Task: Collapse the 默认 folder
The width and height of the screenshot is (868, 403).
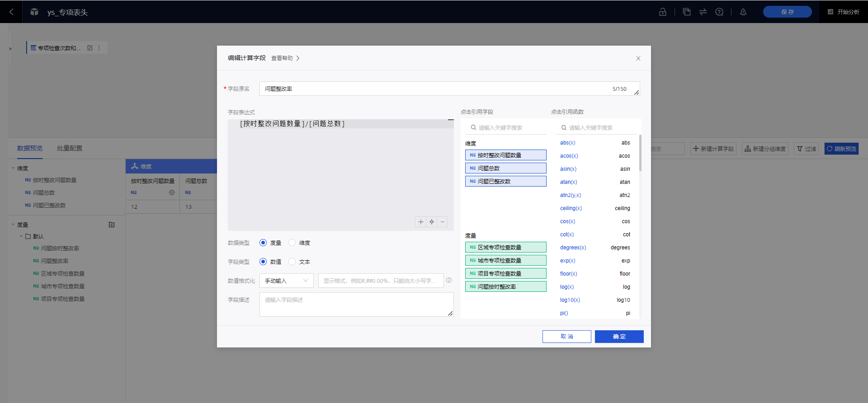Action: [x=21, y=236]
